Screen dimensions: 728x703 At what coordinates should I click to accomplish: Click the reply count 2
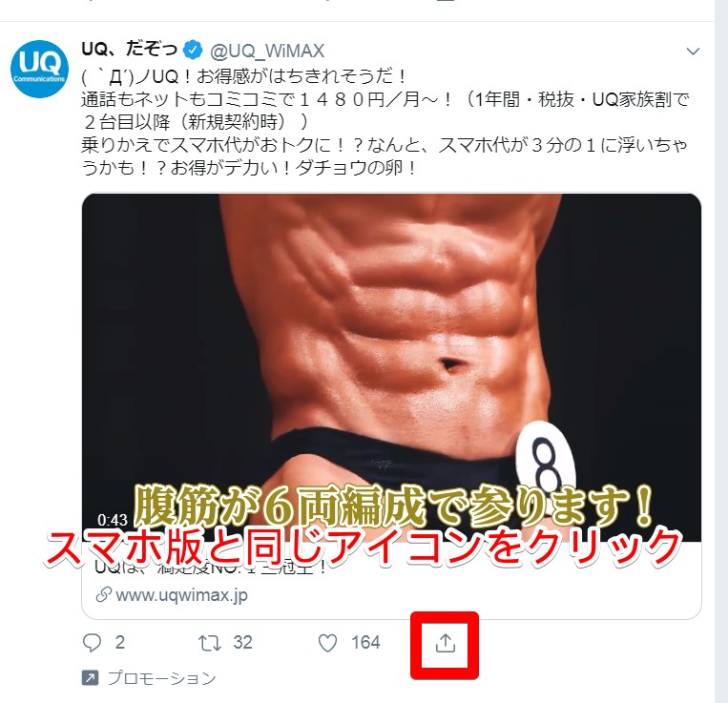120,643
